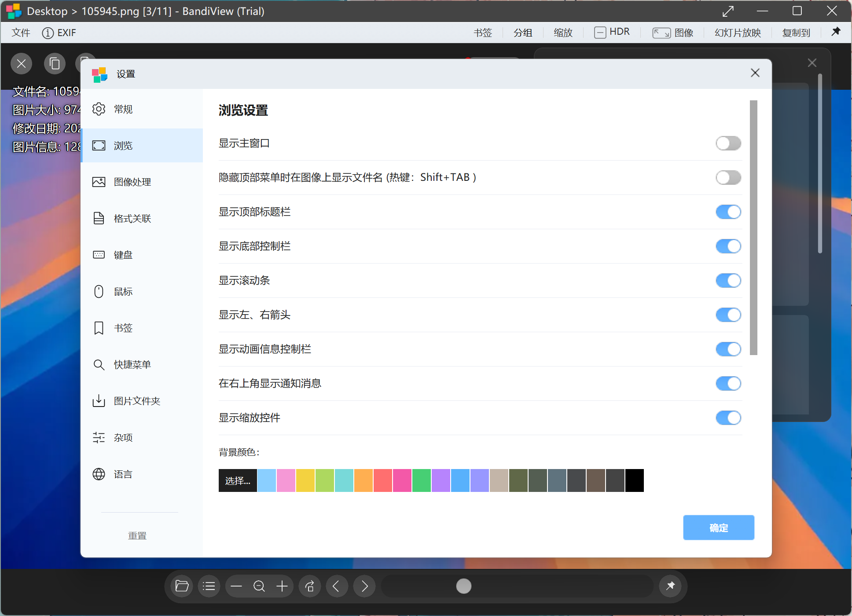Image resolution: width=852 pixels, height=616 pixels.
Task: Click the fullscreen expand arrow in title bar
Action: 728,11
